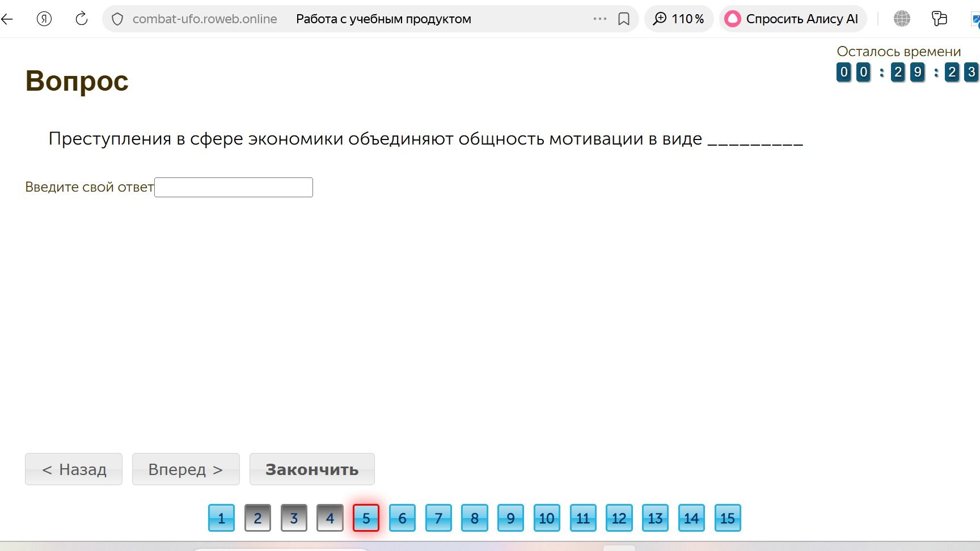This screenshot has width=980, height=551.
Task: Go back with the Назад button
Action: point(74,469)
